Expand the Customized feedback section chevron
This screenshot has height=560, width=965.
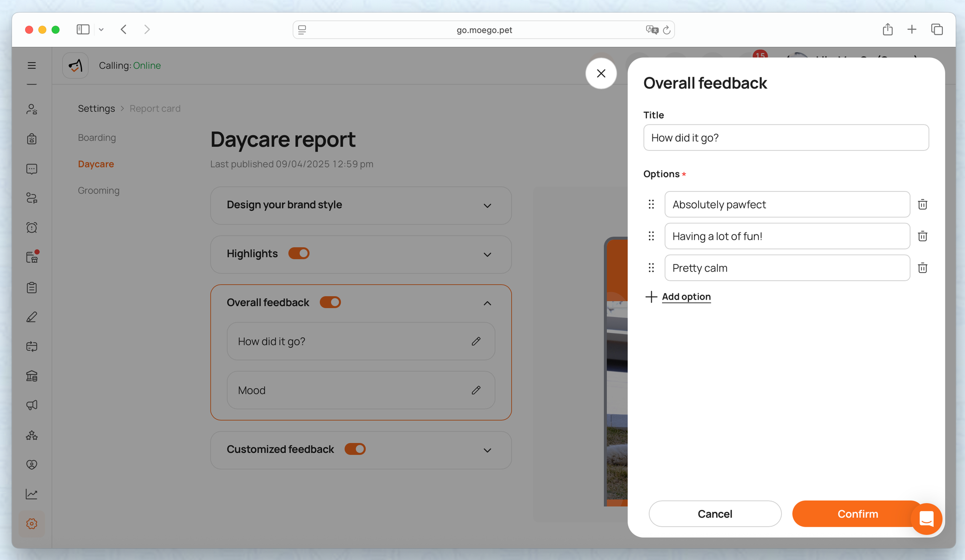click(x=487, y=450)
